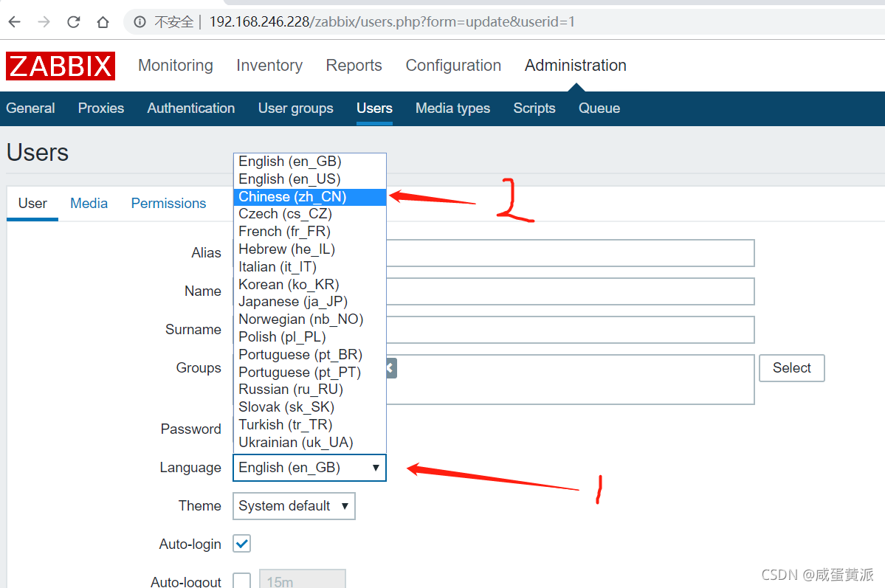Open the Authentication submenu
885x588 pixels.
tap(190, 108)
